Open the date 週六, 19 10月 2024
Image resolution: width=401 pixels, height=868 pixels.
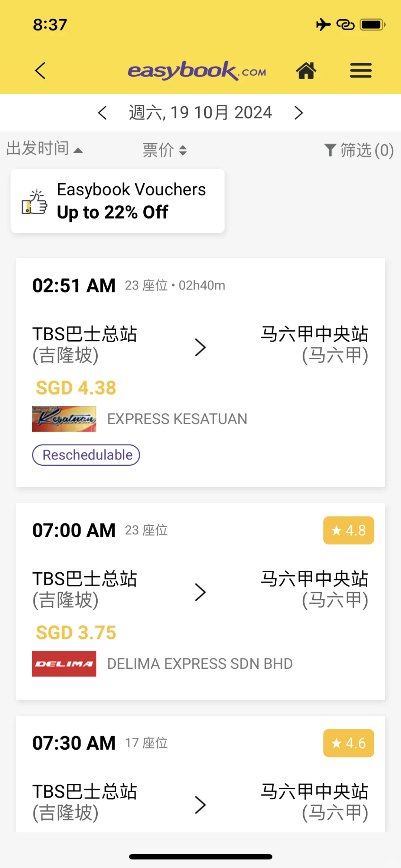pos(200,112)
